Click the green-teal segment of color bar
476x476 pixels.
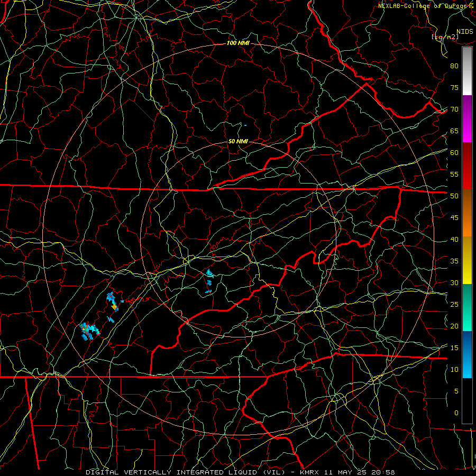467,307
